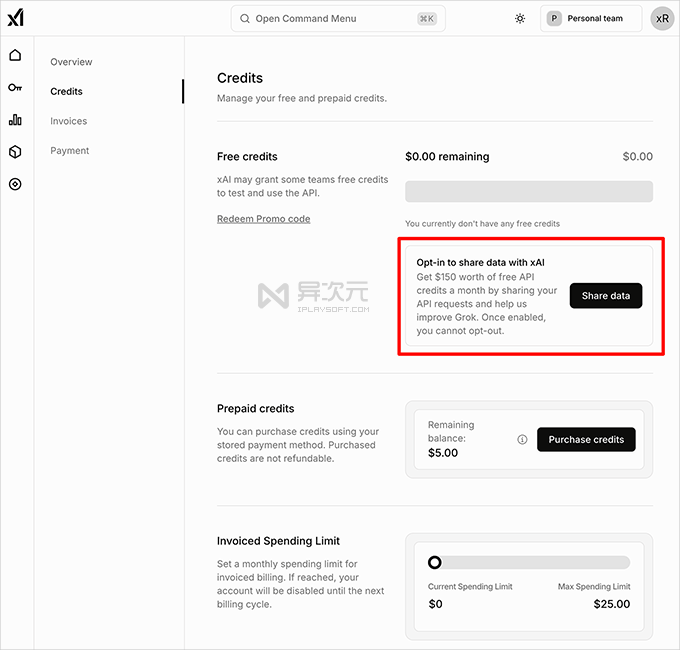Click the $0 current spending limit value
Screen dimensions: 680x650
pos(435,604)
